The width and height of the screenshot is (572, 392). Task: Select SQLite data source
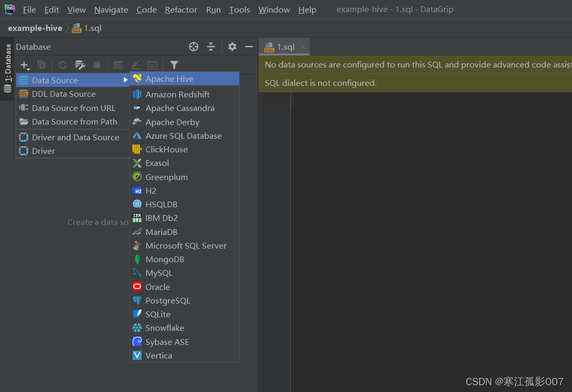point(185,315)
